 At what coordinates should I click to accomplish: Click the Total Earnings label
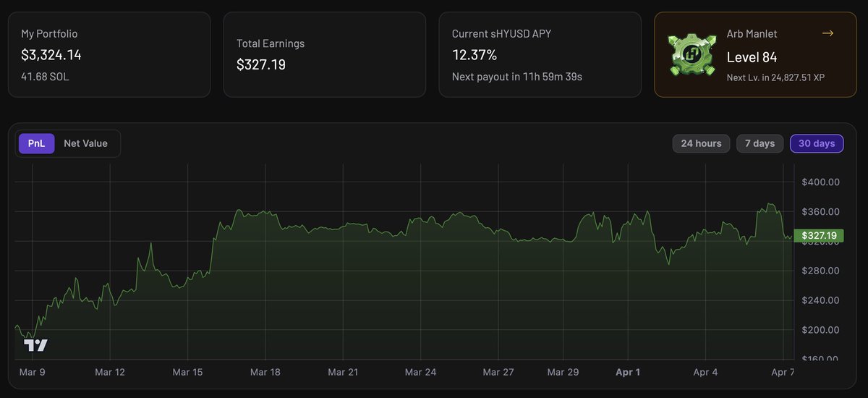tap(271, 43)
